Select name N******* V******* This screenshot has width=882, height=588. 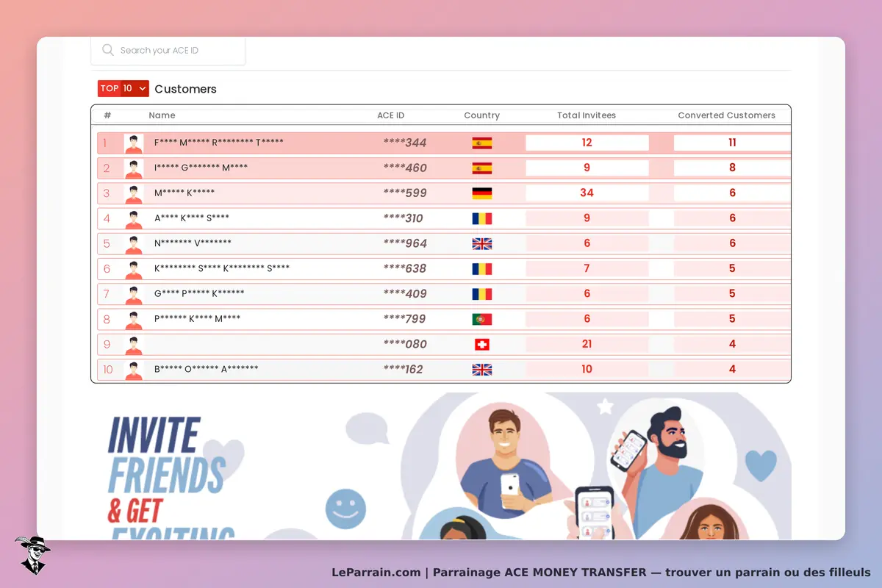click(193, 243)
